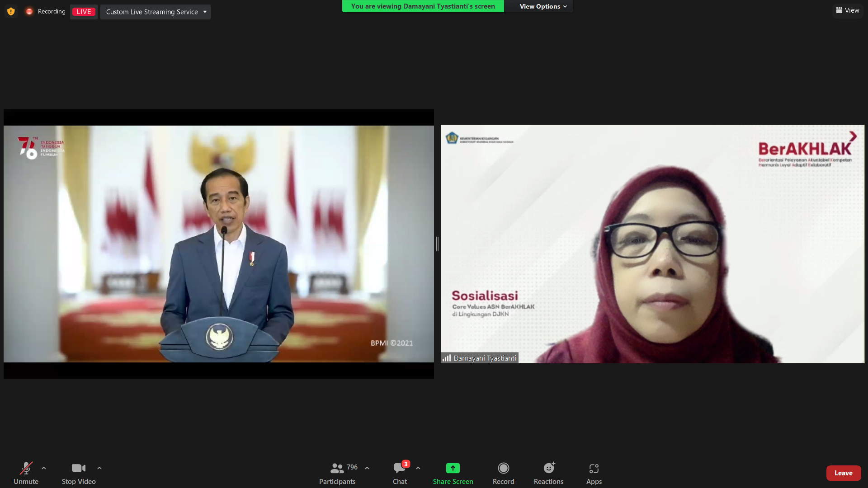868x488 pixels.
Task: Expand the arrow next to Participants count
Action: (x=367, y=468)
